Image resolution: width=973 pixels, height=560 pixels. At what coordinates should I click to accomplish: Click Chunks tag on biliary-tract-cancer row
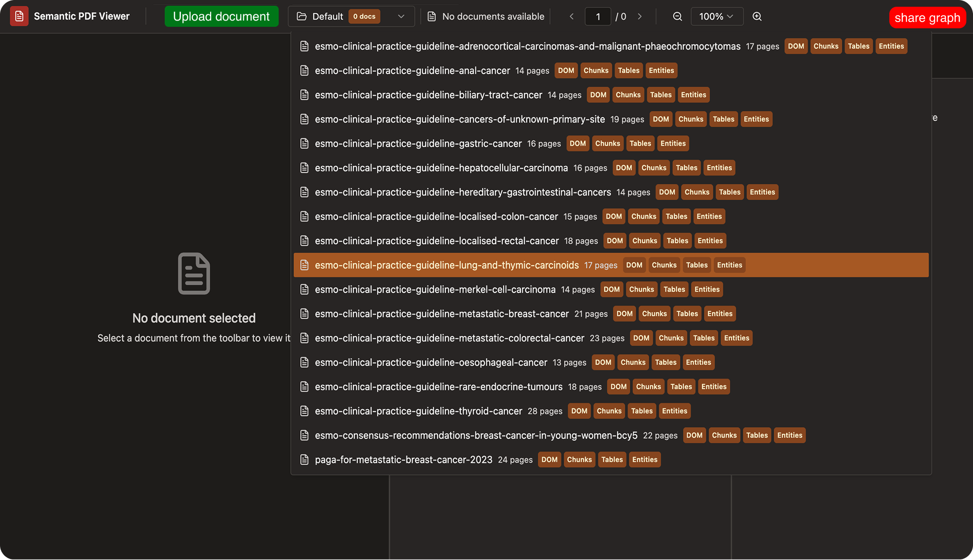coord(628,95)
